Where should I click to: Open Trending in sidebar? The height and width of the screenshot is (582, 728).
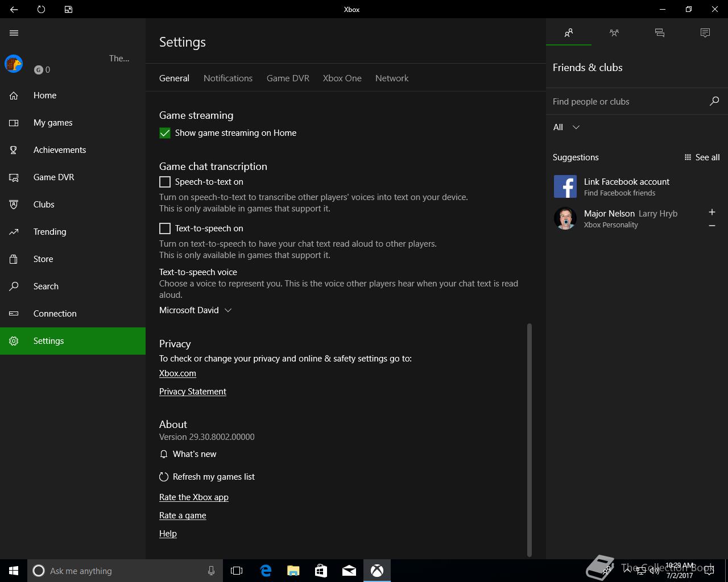[x=73, y=232]
